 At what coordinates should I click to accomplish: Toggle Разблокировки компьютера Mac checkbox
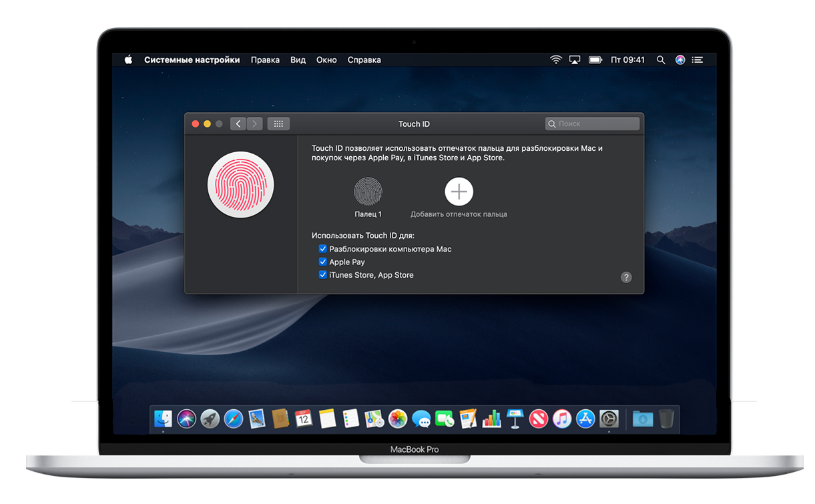[323, 249]
